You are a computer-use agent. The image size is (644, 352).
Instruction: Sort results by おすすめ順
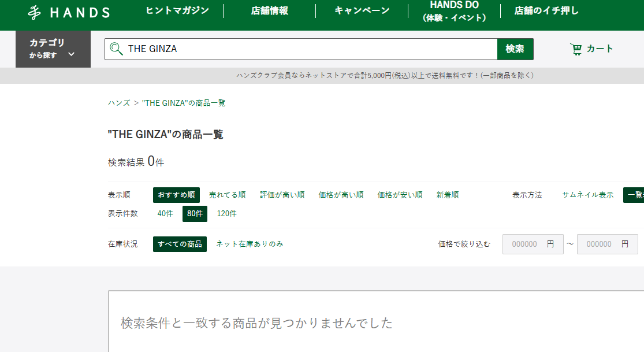tap(176, 195)
